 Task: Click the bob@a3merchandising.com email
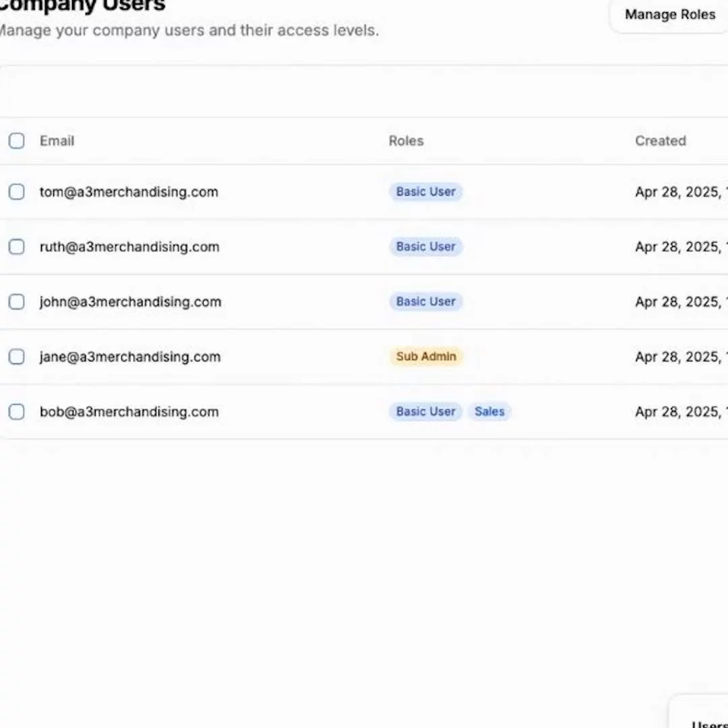129,412
